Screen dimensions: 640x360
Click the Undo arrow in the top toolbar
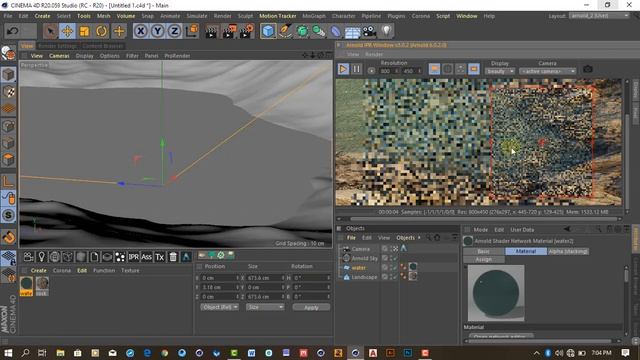pyautogui.click(x=13, y=31)
